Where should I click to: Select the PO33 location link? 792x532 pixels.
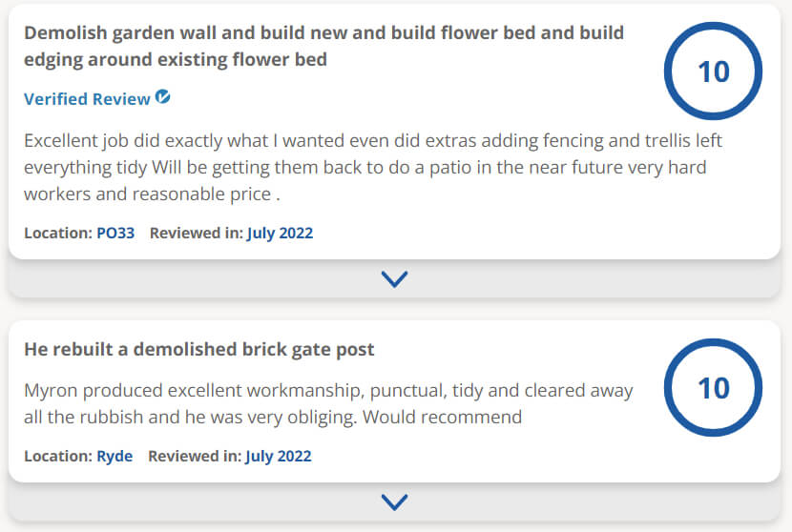coord(115,233)
